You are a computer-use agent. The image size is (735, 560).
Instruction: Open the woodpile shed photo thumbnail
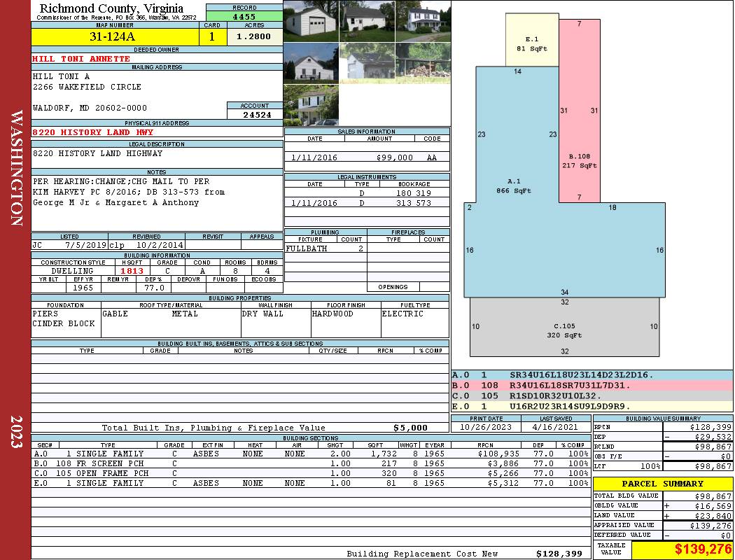[x=423, y=63]
